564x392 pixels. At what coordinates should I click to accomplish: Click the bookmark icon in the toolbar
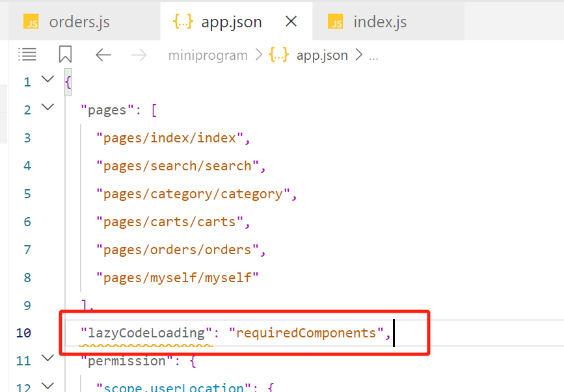tap(65, 55)
